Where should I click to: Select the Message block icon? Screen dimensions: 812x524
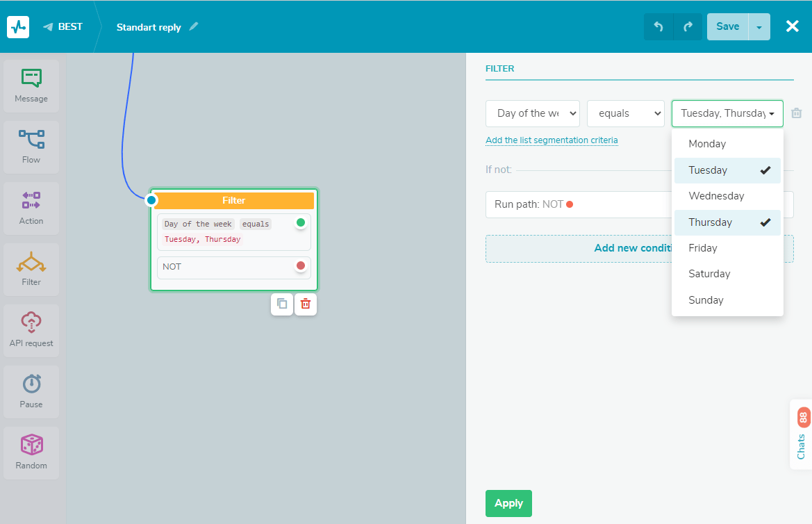pyautogui.click(x=31, y=86)
